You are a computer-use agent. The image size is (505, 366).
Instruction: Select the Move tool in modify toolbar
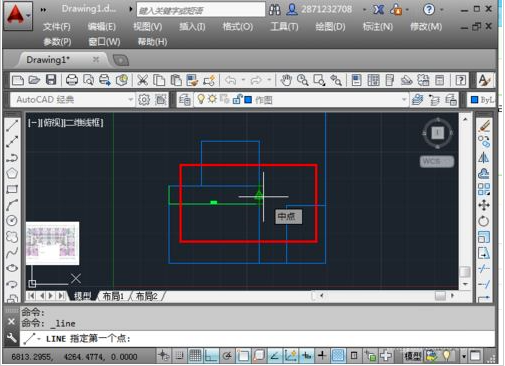click(x=484, y=205)
